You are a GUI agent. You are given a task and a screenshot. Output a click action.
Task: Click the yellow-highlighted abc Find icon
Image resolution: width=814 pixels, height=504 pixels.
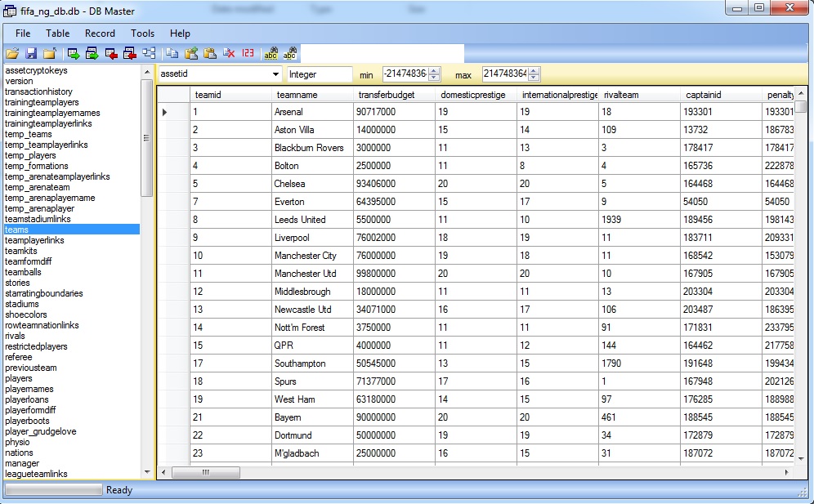coord(271,53)
